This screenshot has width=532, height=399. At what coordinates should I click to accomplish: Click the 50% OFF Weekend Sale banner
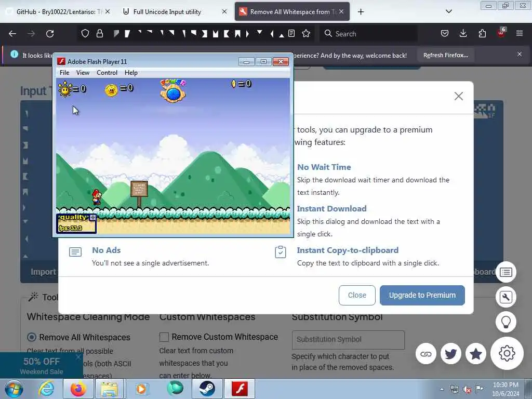click(42, 366)
